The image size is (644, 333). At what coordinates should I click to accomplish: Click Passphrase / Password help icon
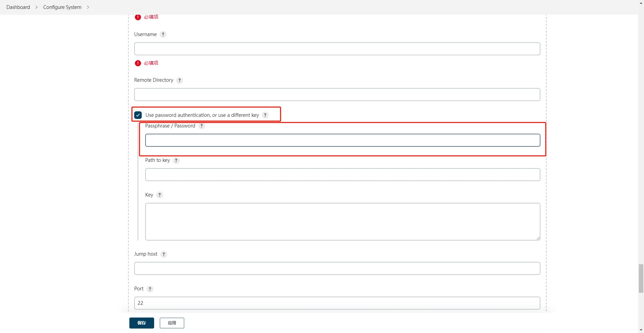pyautogui.click(x=202, y=126)
